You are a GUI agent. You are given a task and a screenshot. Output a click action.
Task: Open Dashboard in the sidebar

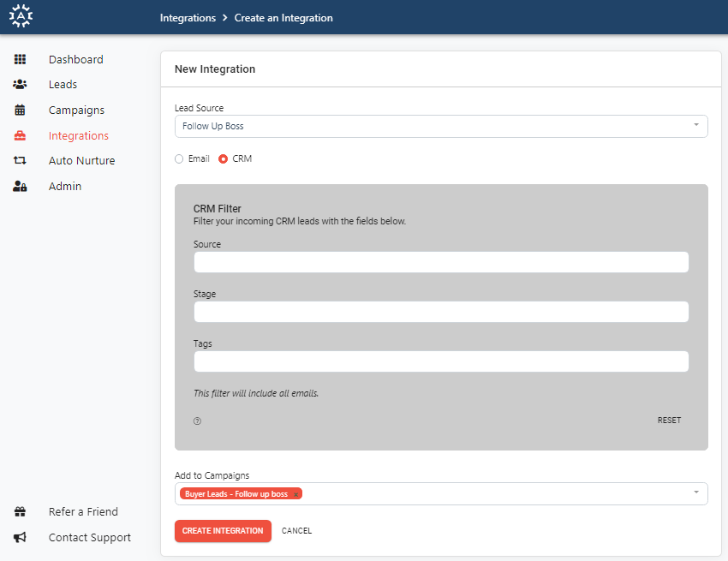(x=75, y=59)
